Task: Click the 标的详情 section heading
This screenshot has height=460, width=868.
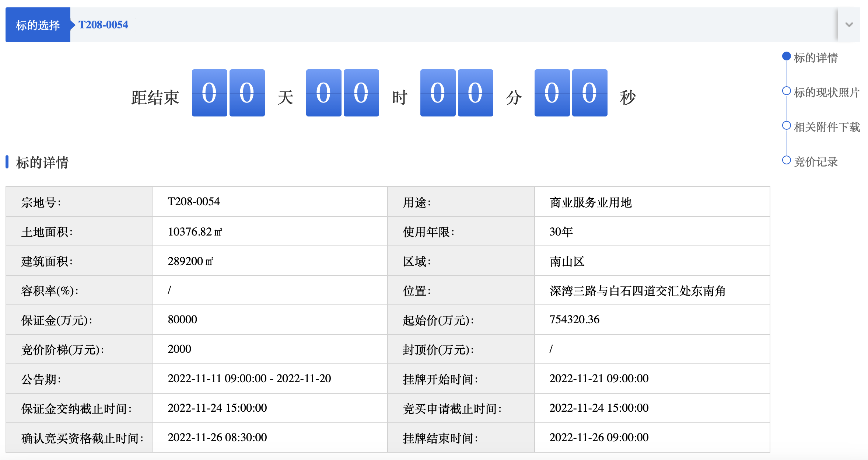Action: coord(42,162)
